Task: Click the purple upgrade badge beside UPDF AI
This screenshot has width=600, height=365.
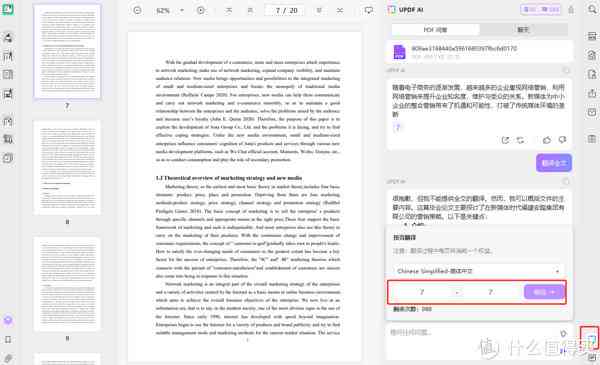Action: (540, 10)
